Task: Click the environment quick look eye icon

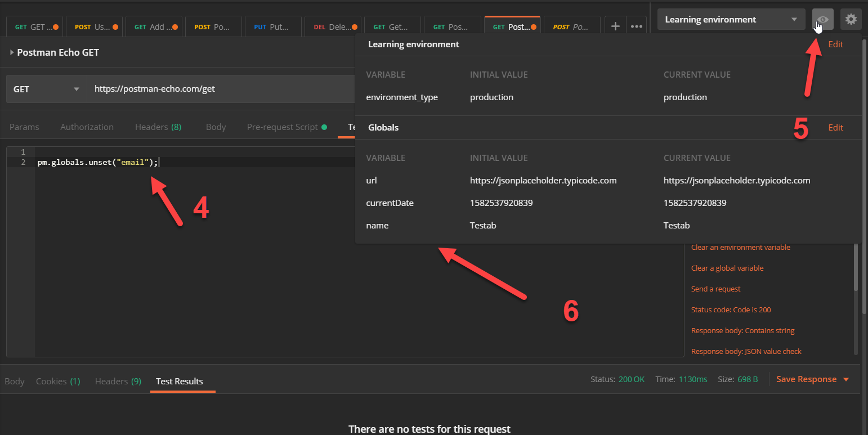Action: [x=822, y=19]
